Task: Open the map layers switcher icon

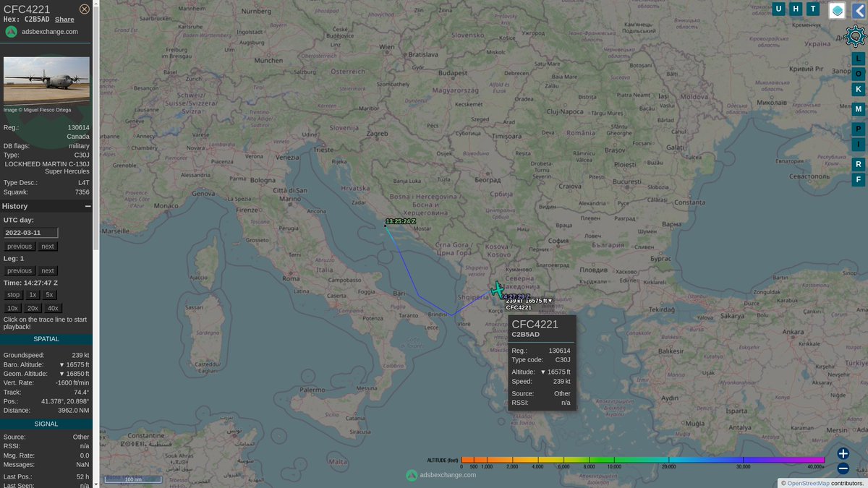Action: 837,10
